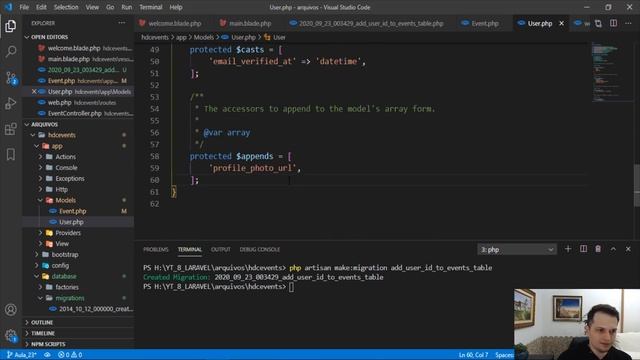Open the Run menu
Screen dimensions: 640x360
pyautogui.click(x=127, y=7)
